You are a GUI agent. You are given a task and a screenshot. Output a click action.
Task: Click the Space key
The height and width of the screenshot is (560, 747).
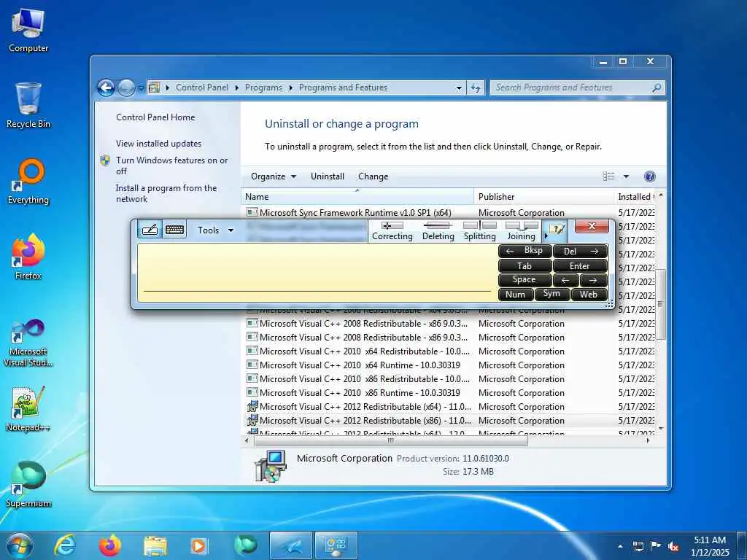point(525,280)
